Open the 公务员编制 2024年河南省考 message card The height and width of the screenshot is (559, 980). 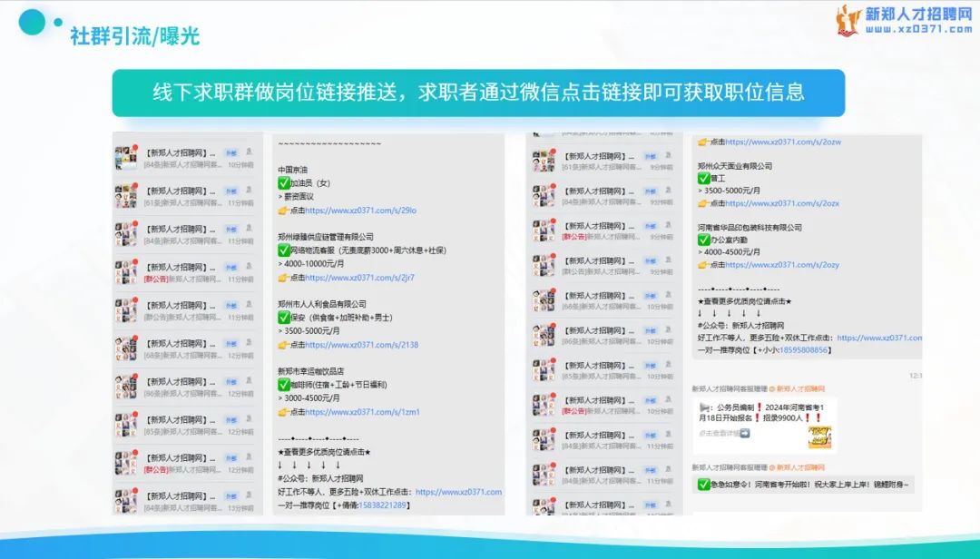coord(764,425)
